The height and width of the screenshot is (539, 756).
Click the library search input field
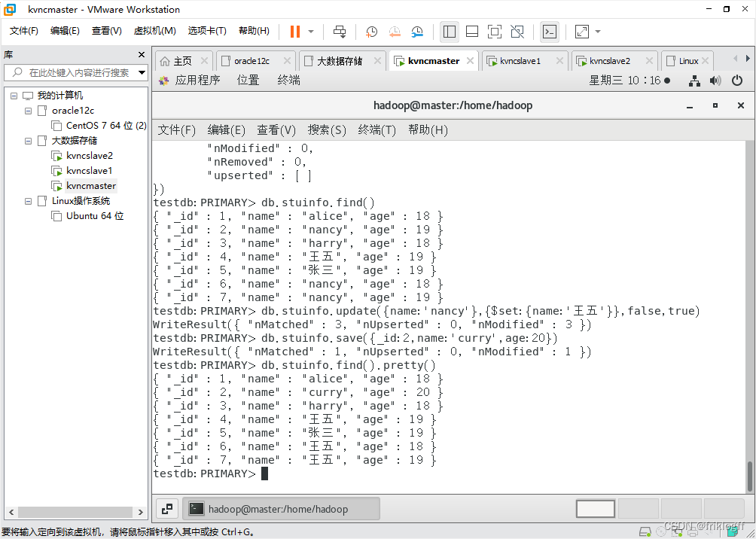[x=75, y=72]
